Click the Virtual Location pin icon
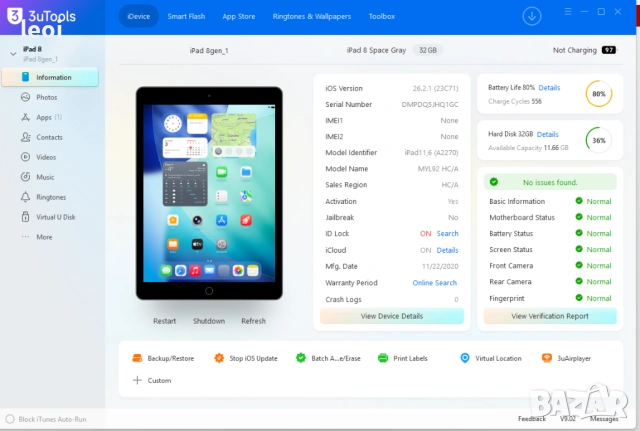 465,358
